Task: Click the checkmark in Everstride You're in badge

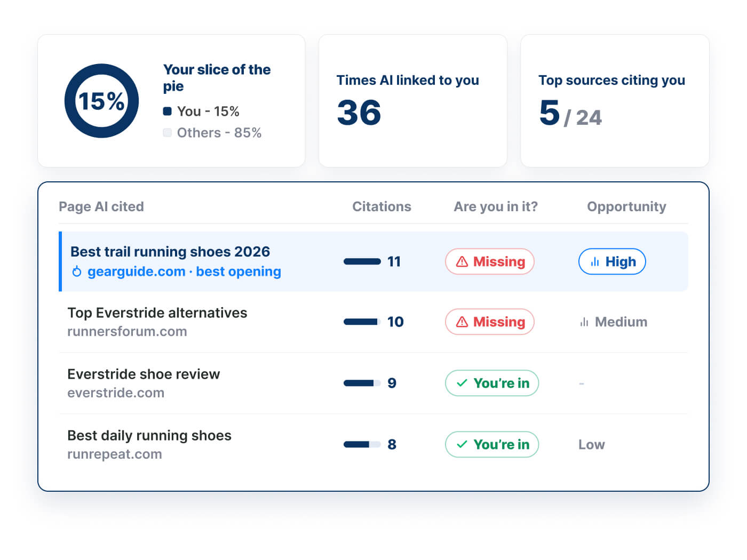Action: pyautogui.click(x=462, y=383)
